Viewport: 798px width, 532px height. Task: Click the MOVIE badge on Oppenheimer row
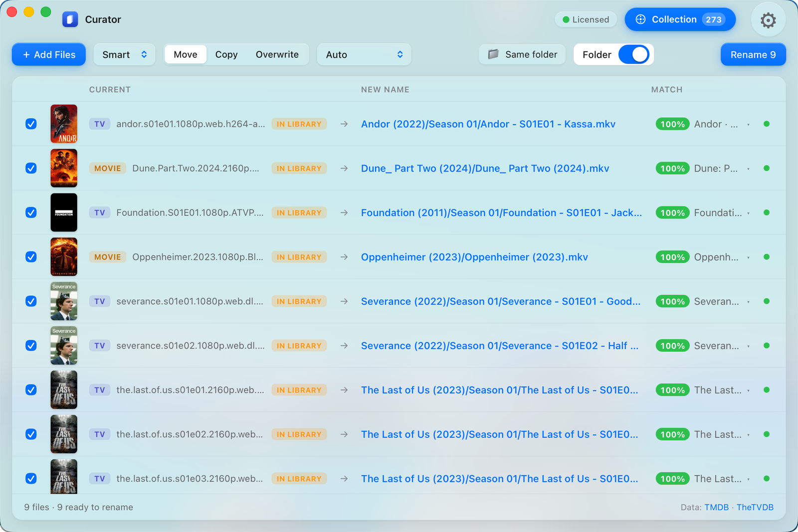(x=108, y=257)
